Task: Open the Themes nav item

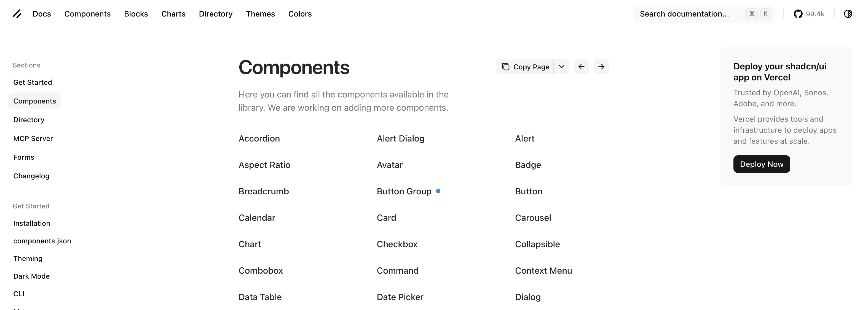Action: tap(260, 14)
